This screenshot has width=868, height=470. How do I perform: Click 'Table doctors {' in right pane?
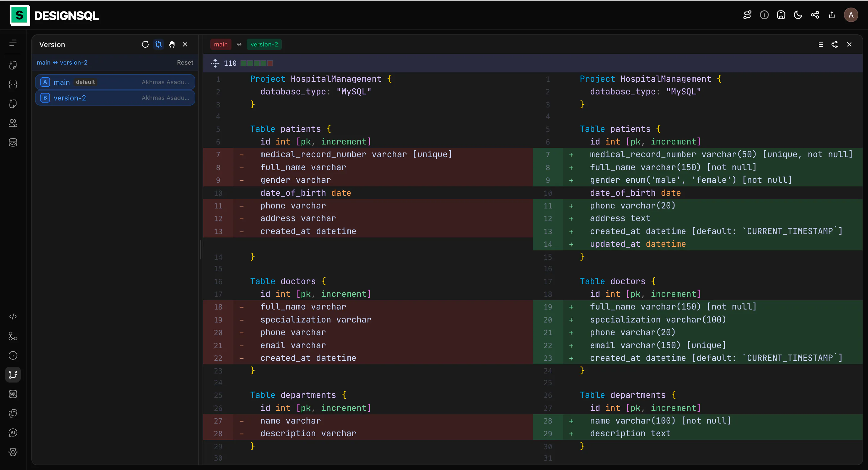618,281
